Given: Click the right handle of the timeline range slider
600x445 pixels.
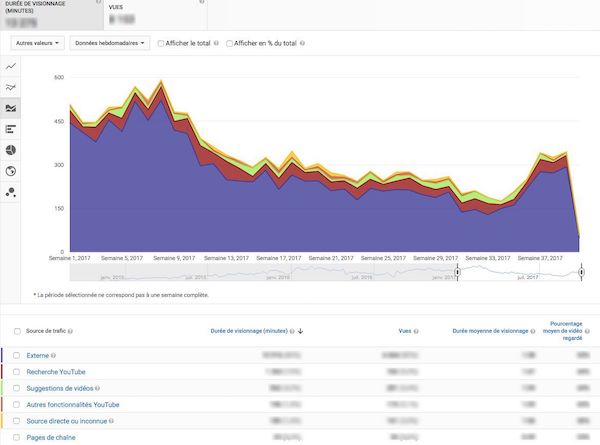Looking at the screenshot, I should click(x=580, y=272).
